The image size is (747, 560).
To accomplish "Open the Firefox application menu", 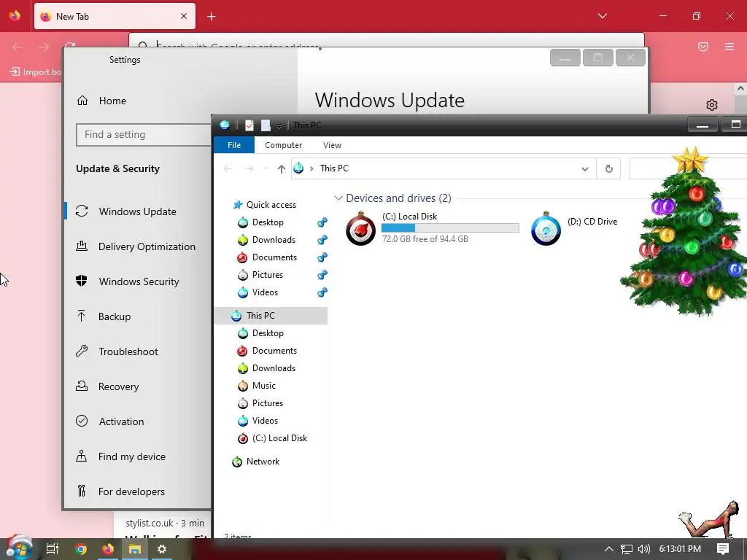I will pos(729,47).
